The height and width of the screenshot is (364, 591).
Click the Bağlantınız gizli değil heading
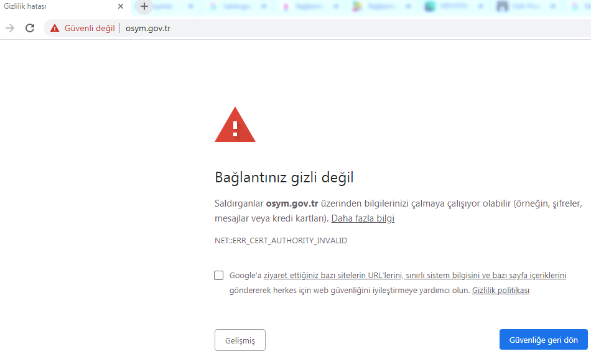coord(284,177)
